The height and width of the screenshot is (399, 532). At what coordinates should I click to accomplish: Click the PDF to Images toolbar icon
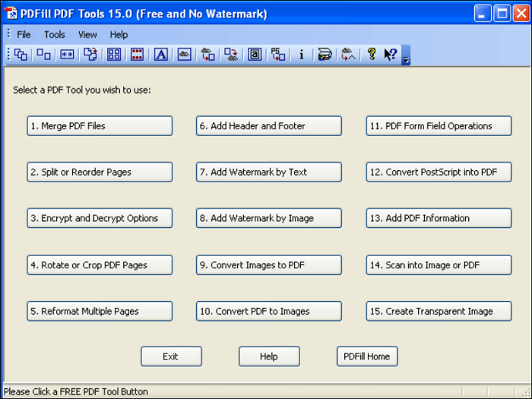(x=231, y=54)
